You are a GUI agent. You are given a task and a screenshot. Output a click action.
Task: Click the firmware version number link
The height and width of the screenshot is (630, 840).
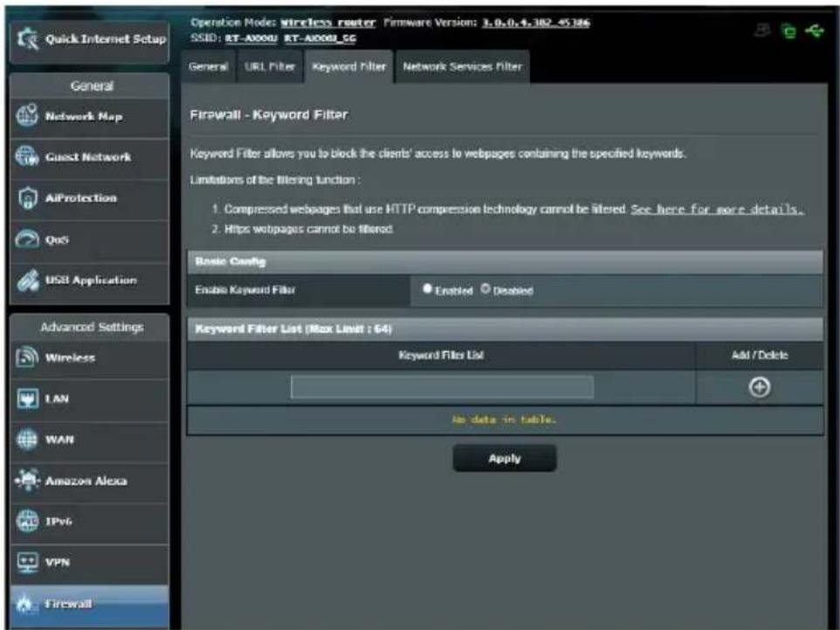[x=536, y=23]
